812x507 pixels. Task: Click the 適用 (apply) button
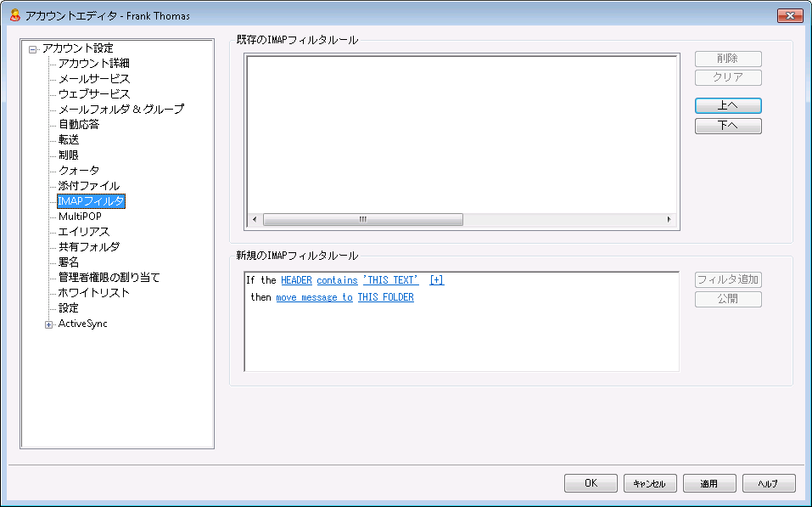tap(709, 483)
